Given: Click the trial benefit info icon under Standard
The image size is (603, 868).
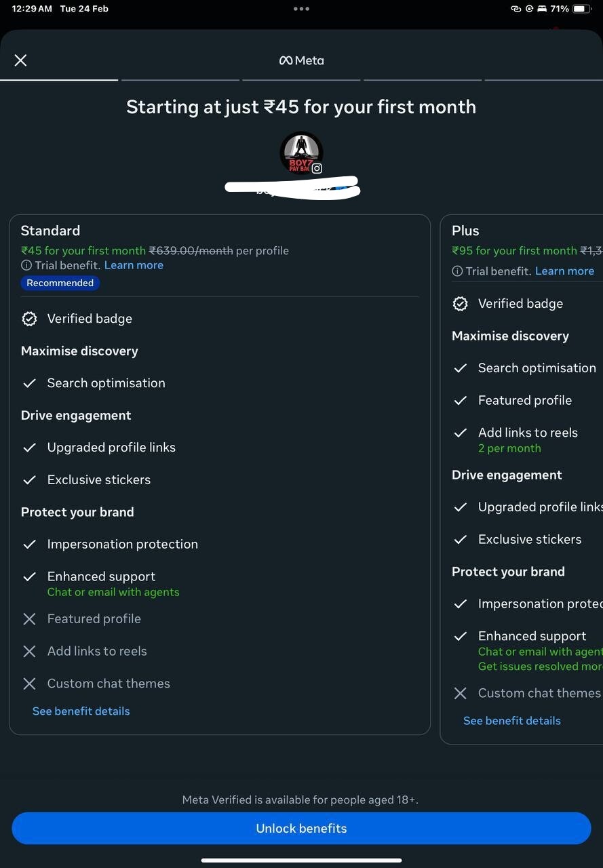Looking at the screenshot, I should [26, 265].
